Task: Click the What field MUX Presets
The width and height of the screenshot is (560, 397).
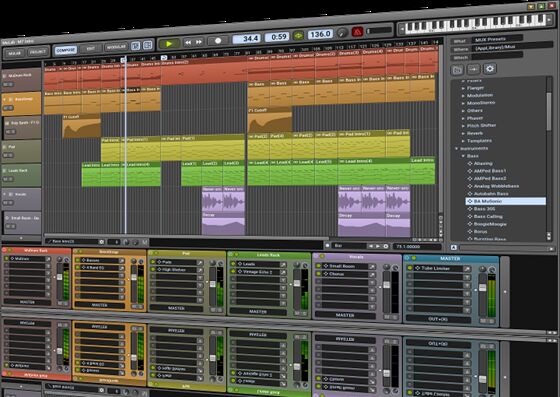Action: coord(498,39)
